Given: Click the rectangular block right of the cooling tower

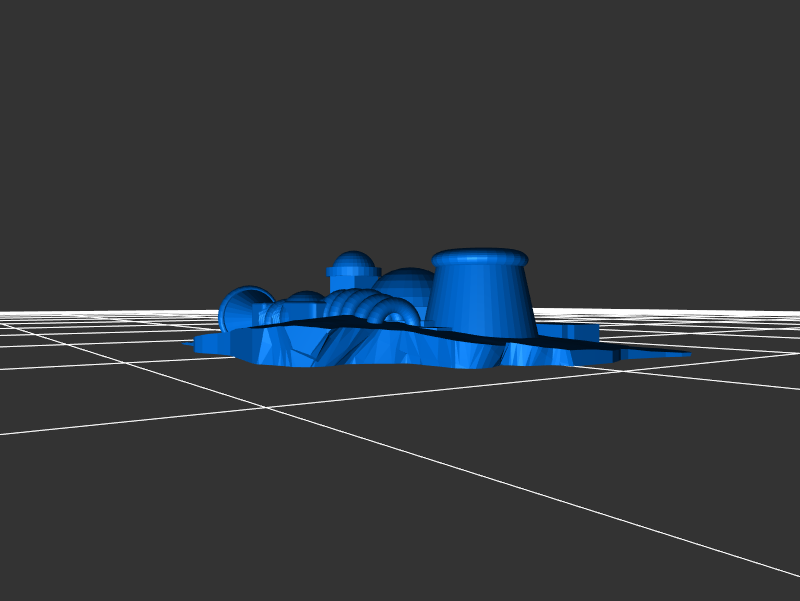Looking at the screenshot, I should point(580,331).
